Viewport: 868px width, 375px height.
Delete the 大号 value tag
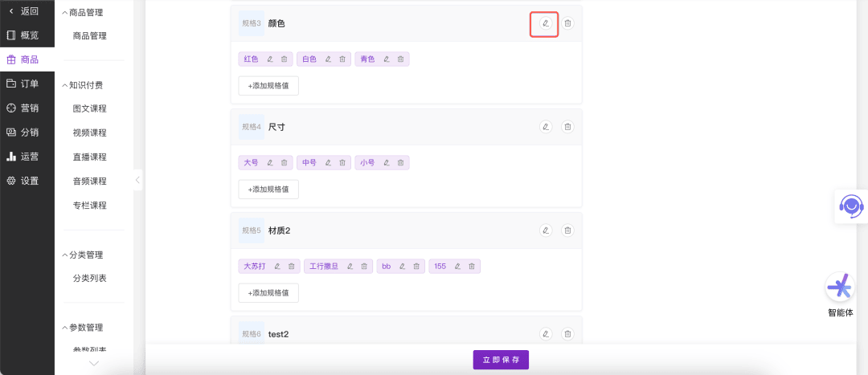point(284,163)
